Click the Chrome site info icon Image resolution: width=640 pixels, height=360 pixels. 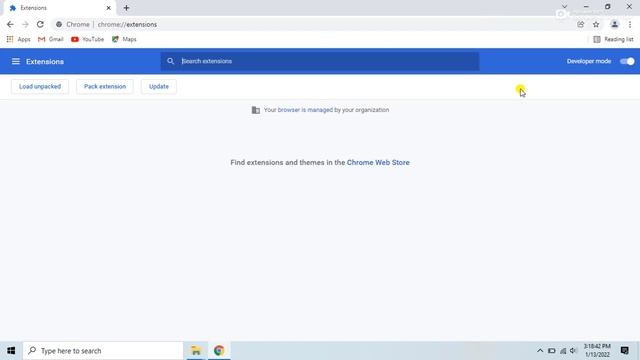[59, 24]
